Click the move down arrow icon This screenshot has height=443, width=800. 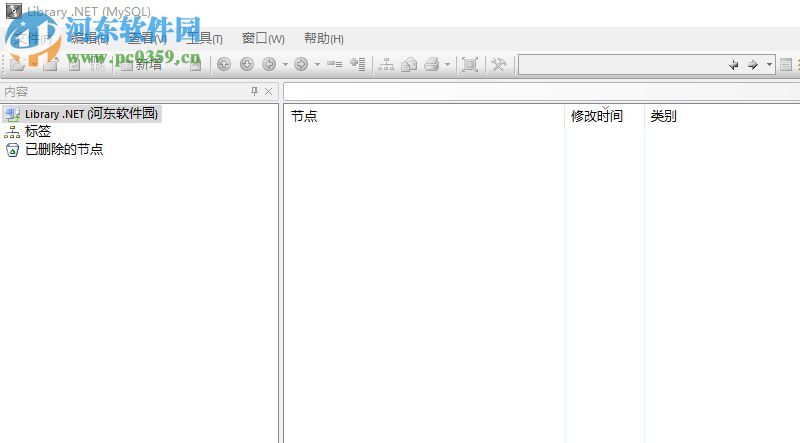(247, 64)
